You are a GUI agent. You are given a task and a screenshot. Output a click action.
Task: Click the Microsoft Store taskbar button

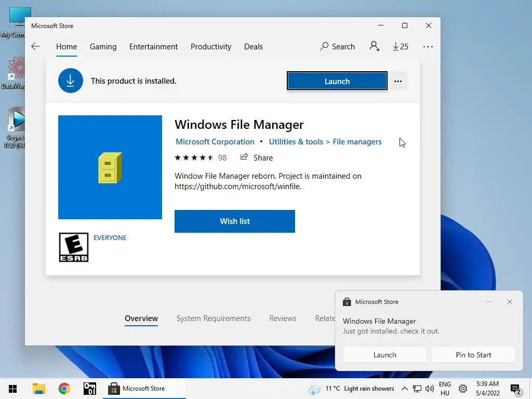(x=144, y=389)
